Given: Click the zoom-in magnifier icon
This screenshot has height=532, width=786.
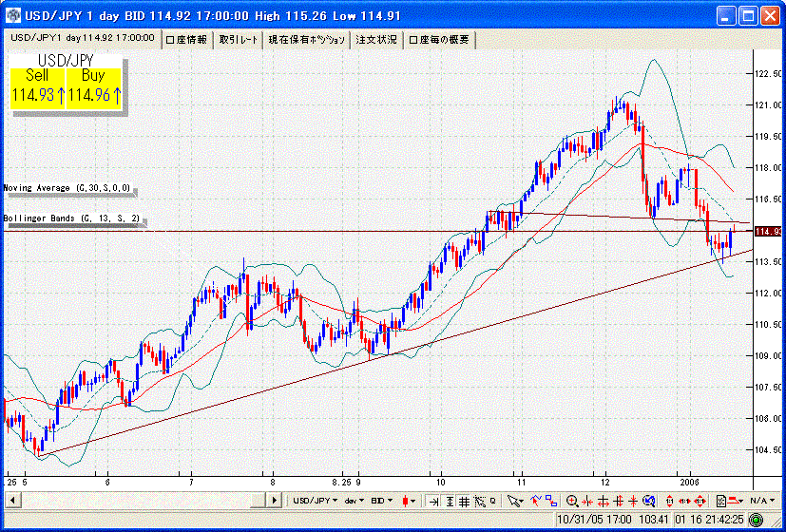Looking at the screenshot, I should tap(572, 501).
